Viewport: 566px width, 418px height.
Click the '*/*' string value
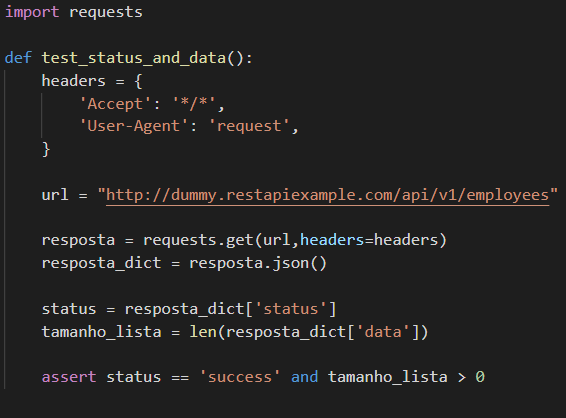pos(194,104)
